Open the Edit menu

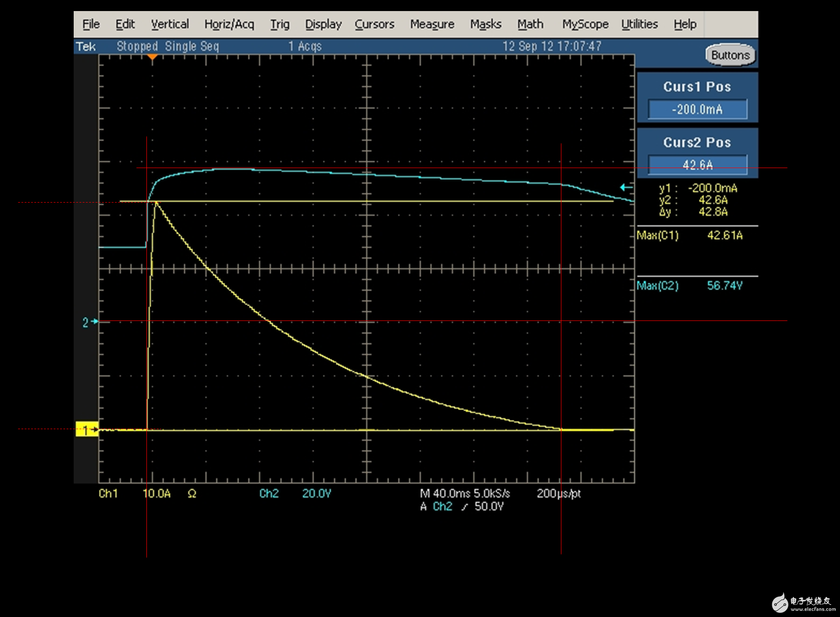[125, 24]
